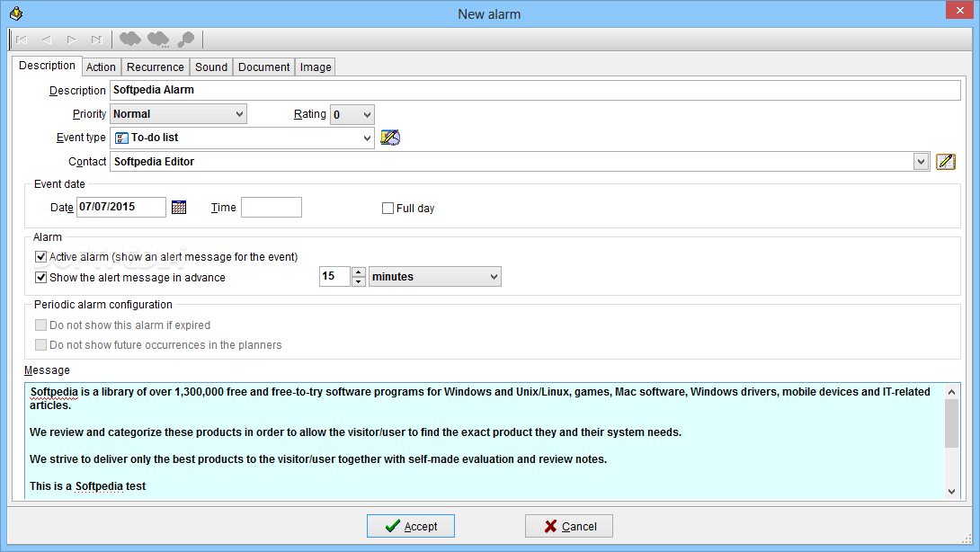Image resolution: width=980 pixels, height=552 pixels.
Task: Click the speech bubble with dots icon
Action: click(158, 40)
